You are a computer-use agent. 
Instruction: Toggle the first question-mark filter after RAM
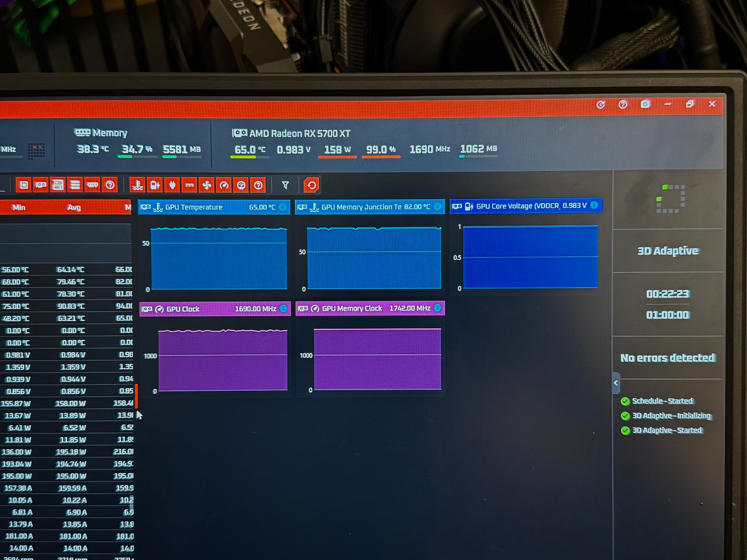click(110, 185)
